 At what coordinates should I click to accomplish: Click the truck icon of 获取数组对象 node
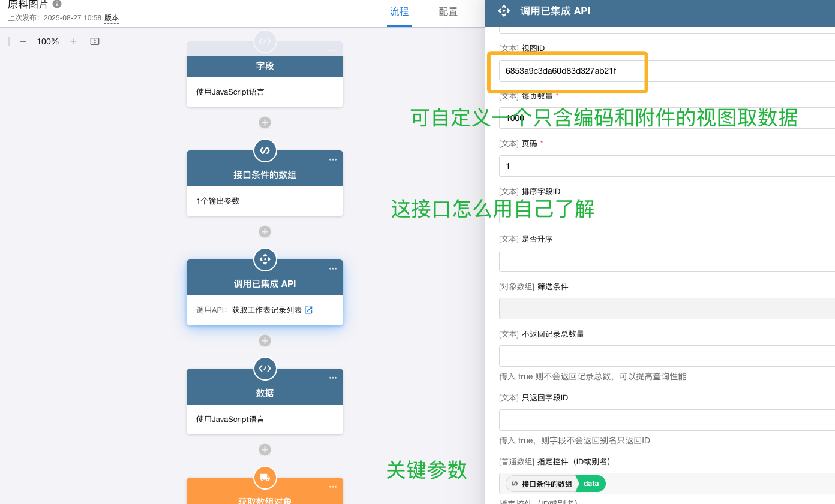tap(265, 478)
